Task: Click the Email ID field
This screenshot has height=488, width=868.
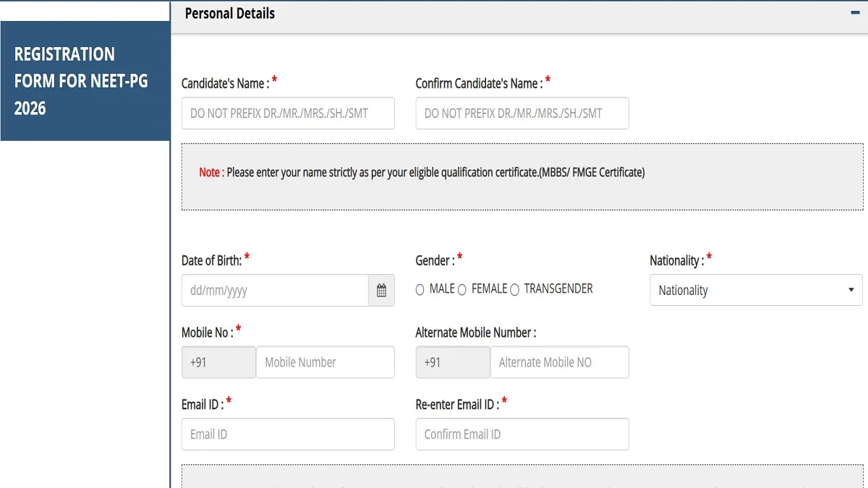Action: (x=288, y=434)
